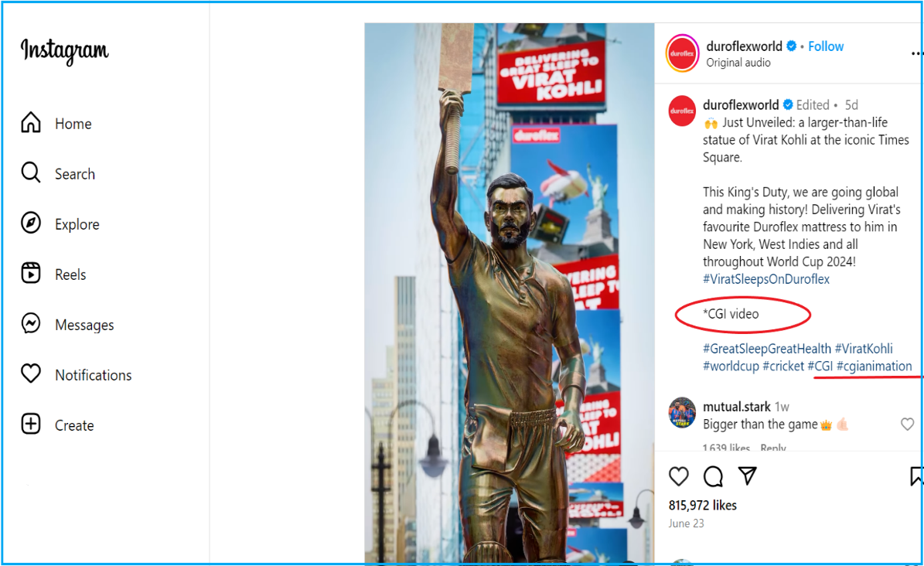Viewport: 924px width, 566px height.
Task: Open the Notifications heart icon in sidebar
Action: point(31,373)
